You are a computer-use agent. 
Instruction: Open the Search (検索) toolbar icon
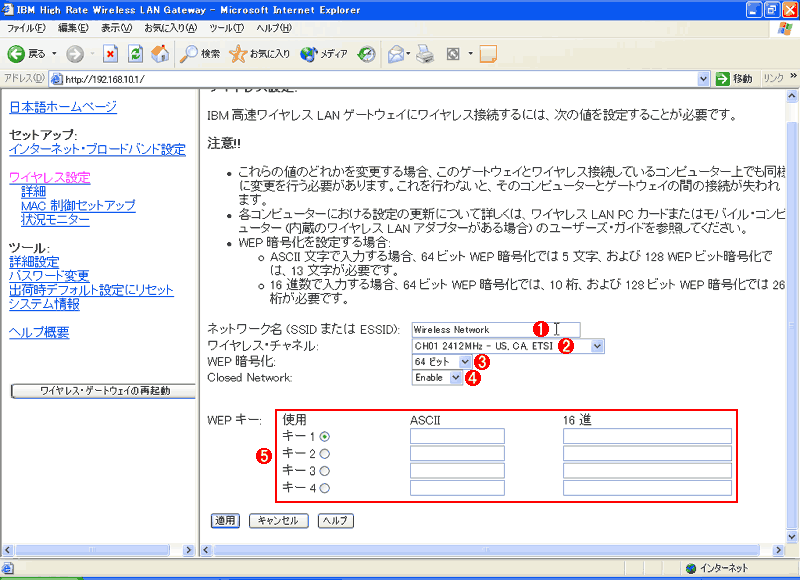point(189,54)
